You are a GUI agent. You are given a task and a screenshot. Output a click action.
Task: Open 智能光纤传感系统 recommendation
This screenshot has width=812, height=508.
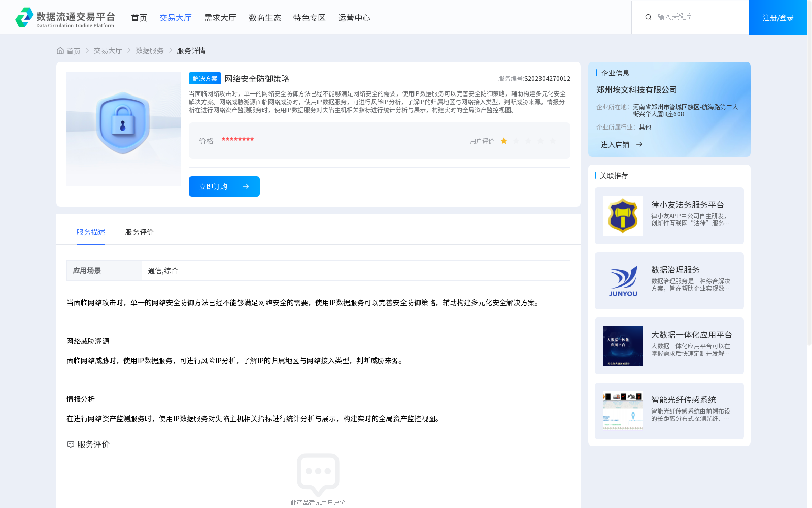coord(669,411)
